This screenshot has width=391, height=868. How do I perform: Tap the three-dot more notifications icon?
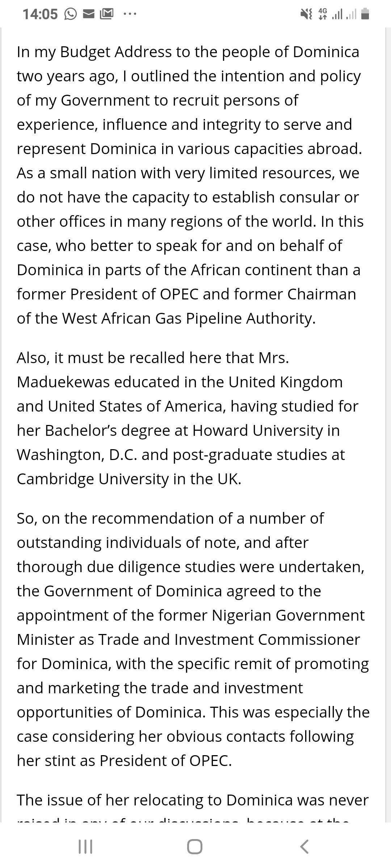coord(130,14)
